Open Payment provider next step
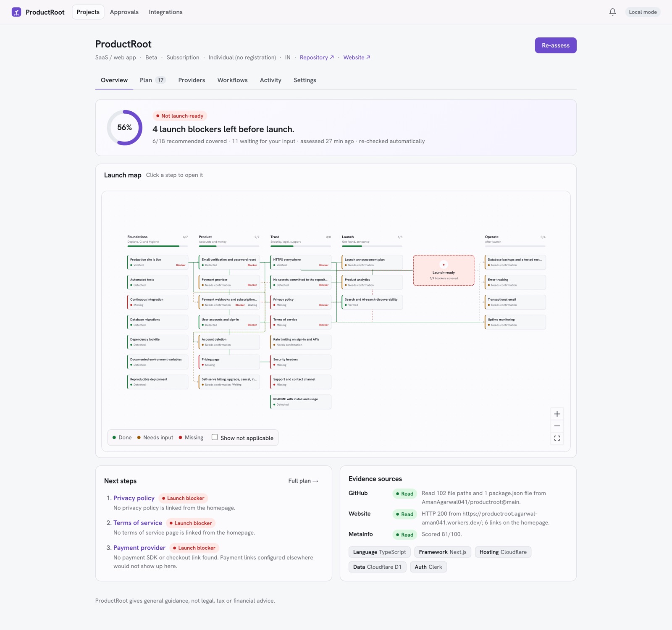The image size is (672, 630). pyautogui.click(x=139, y=548)
